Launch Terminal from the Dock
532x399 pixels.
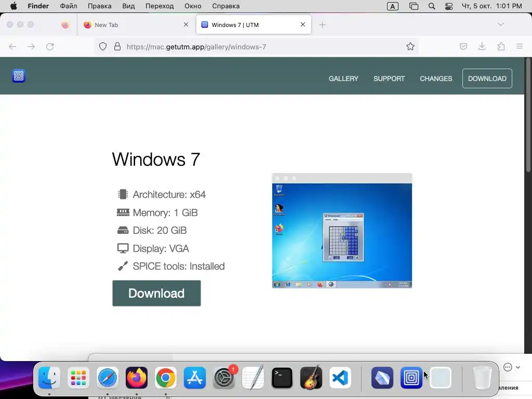pyautogui.click(x=282, y=378)
